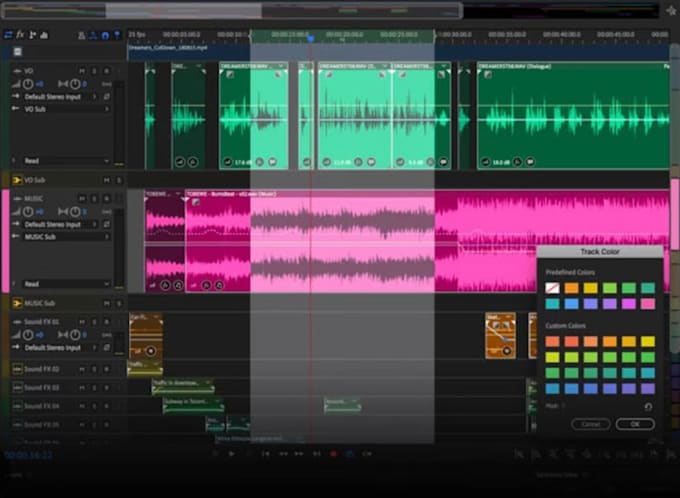Solo the MUSIC track
680x498 pixels.
tap(94, 199)
